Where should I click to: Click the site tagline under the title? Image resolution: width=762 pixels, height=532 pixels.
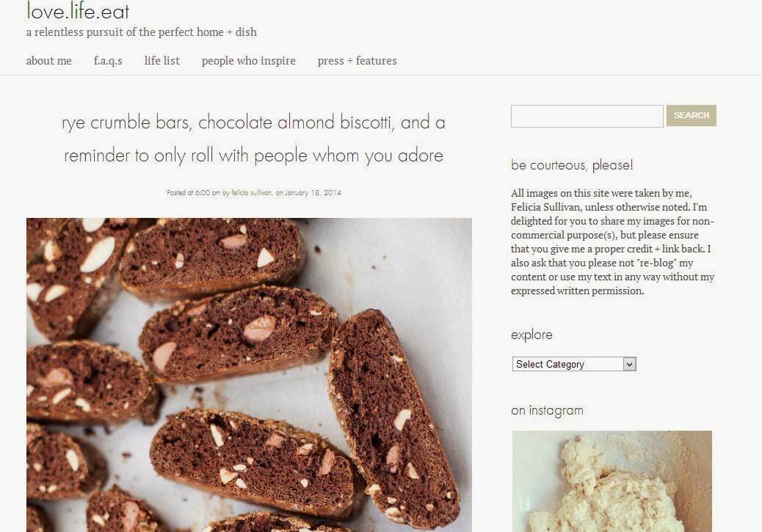click(x=142, y=32)
